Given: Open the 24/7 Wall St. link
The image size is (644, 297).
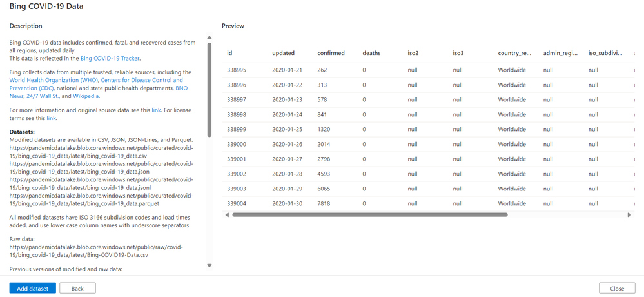Looking at the screenshot, I should point(41,96).
